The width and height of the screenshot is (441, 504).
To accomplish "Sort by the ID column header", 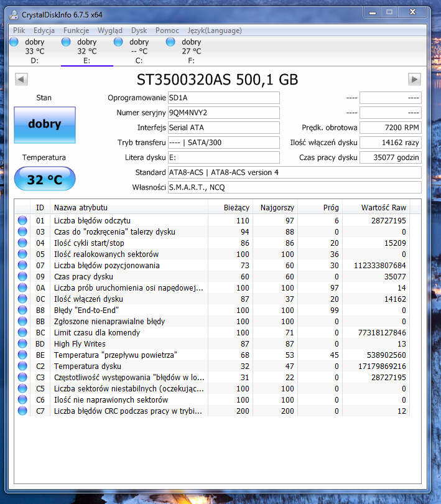I will 40,208.
